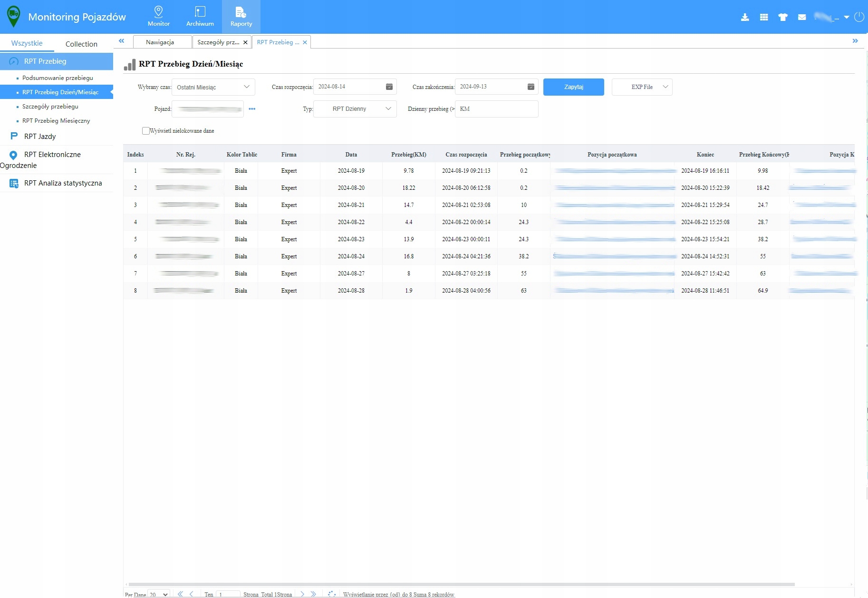
Task: Select the row dated 2024-08-24
Action: coord(489,256)
